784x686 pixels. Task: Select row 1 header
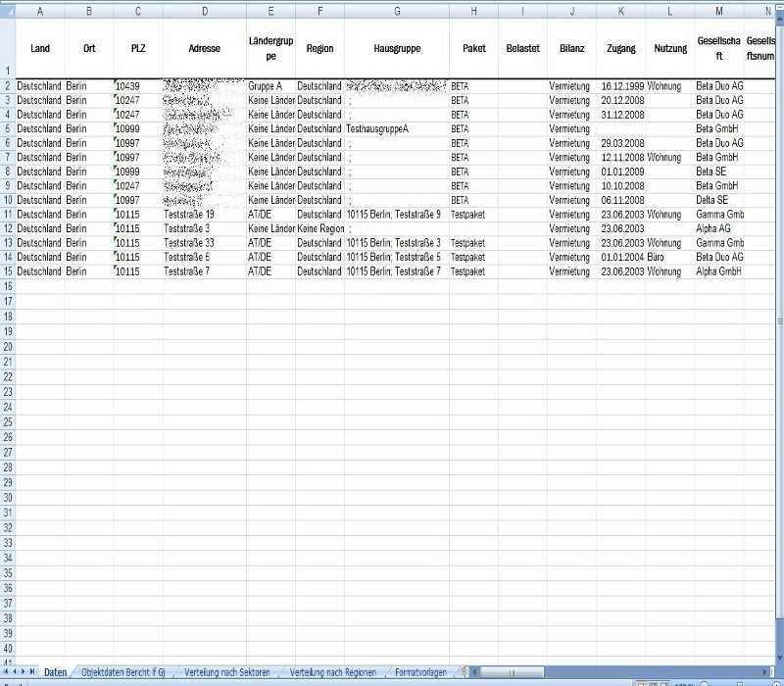coord(8,48)
